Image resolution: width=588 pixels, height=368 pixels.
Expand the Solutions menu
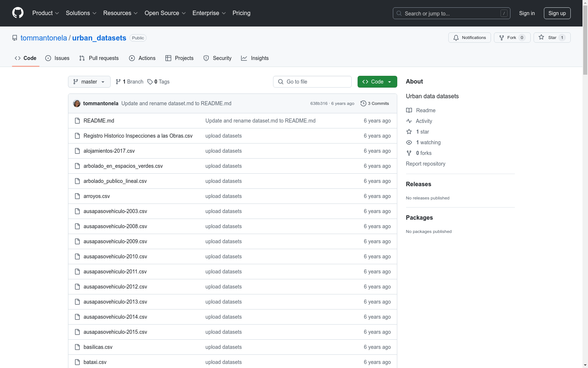click(x=81, y=13)
